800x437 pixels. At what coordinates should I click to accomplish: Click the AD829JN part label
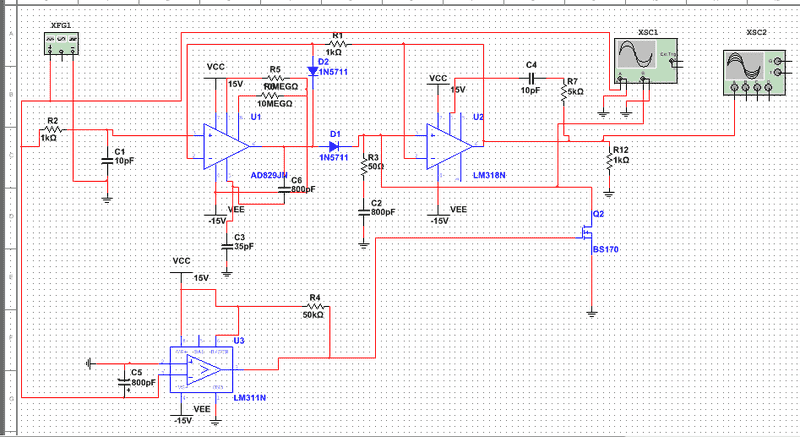269,175
